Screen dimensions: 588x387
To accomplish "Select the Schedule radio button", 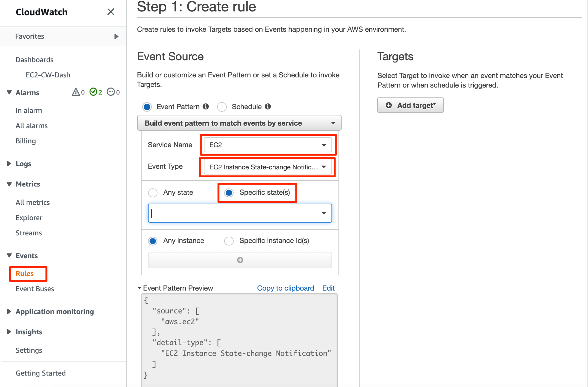I will point(222,107).
